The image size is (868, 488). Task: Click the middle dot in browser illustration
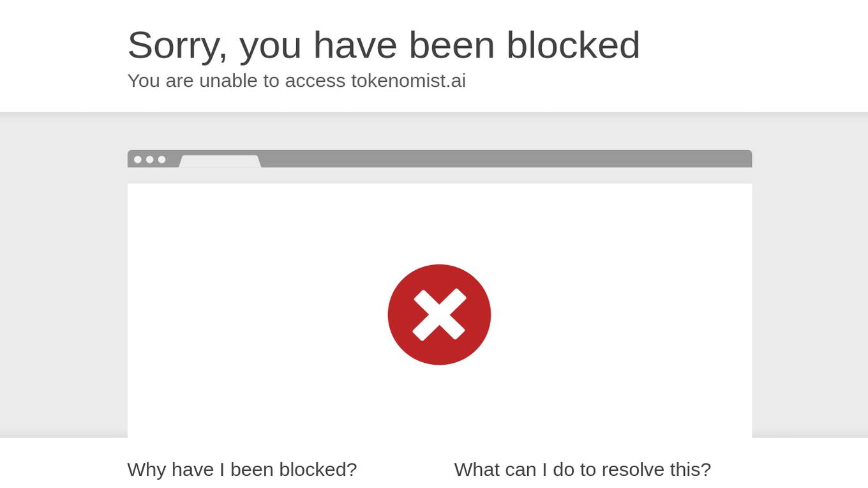(150, 160)
